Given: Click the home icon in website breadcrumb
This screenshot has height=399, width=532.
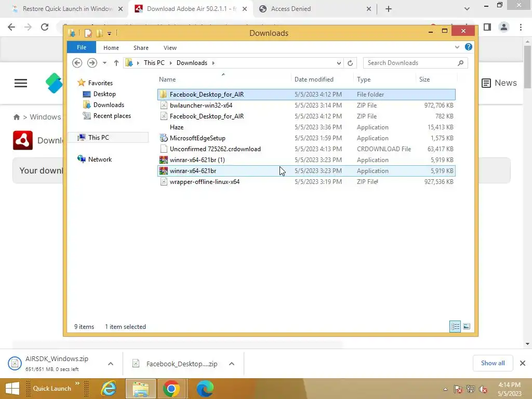Looking at the screenshot, I should [x=16, y=117].
